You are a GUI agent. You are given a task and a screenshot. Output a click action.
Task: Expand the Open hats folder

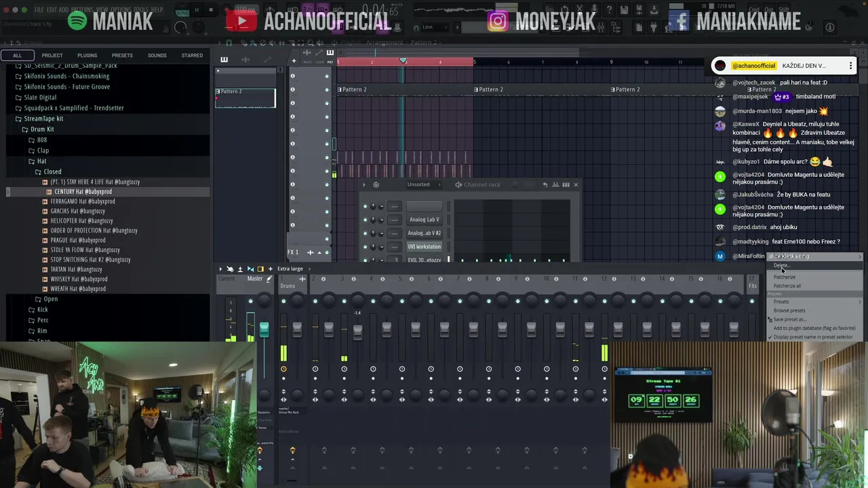click(x=50, y=299)
